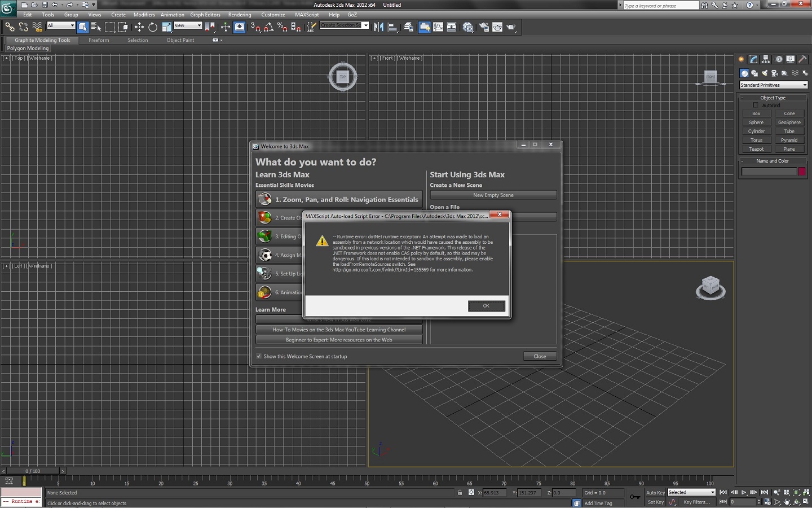Click the GeoSphere primitive button

coord(789,122)
